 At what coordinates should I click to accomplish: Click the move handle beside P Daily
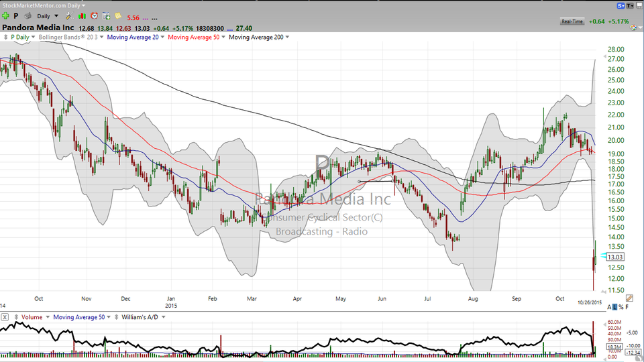point(6,37)
